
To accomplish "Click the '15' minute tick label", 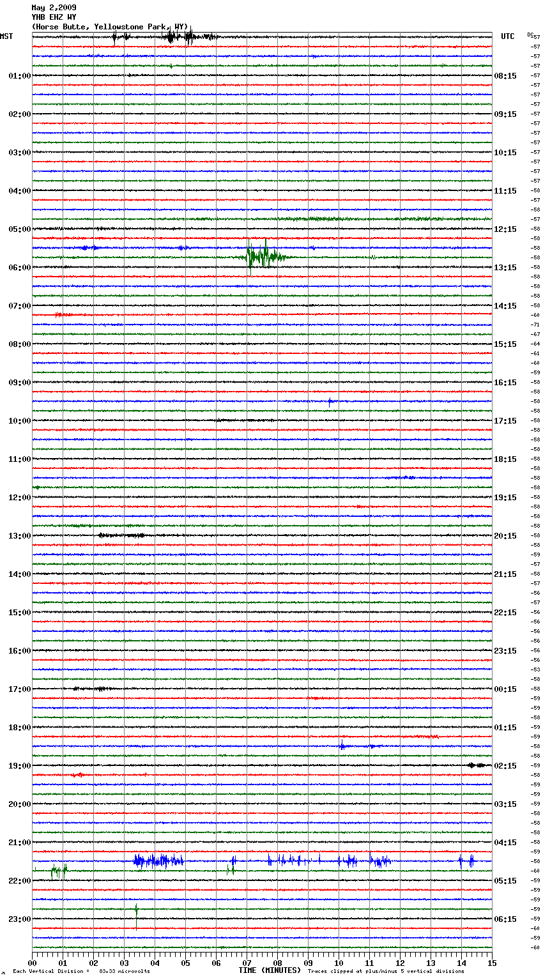I will 492,963.
